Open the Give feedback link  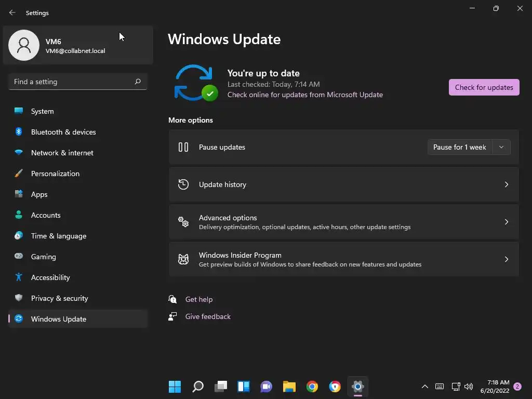point(208,316)
